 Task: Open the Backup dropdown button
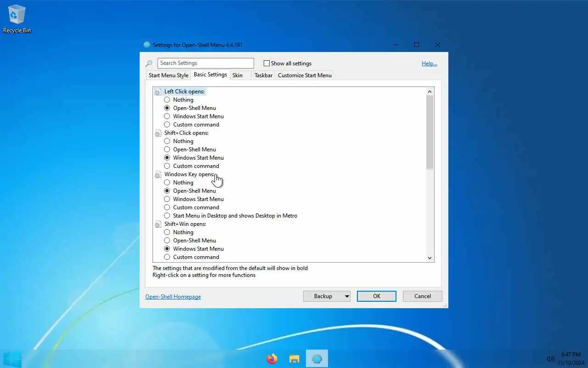(327, 296)
